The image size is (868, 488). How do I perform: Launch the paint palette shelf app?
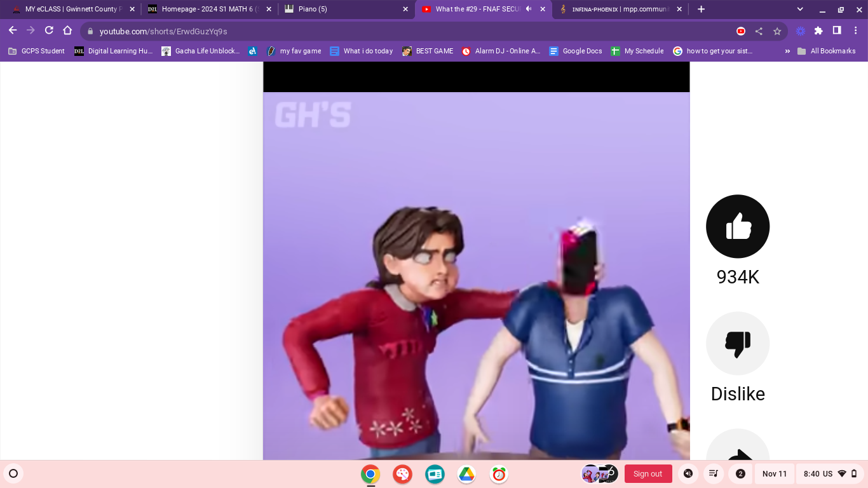[x=402, y=474]
